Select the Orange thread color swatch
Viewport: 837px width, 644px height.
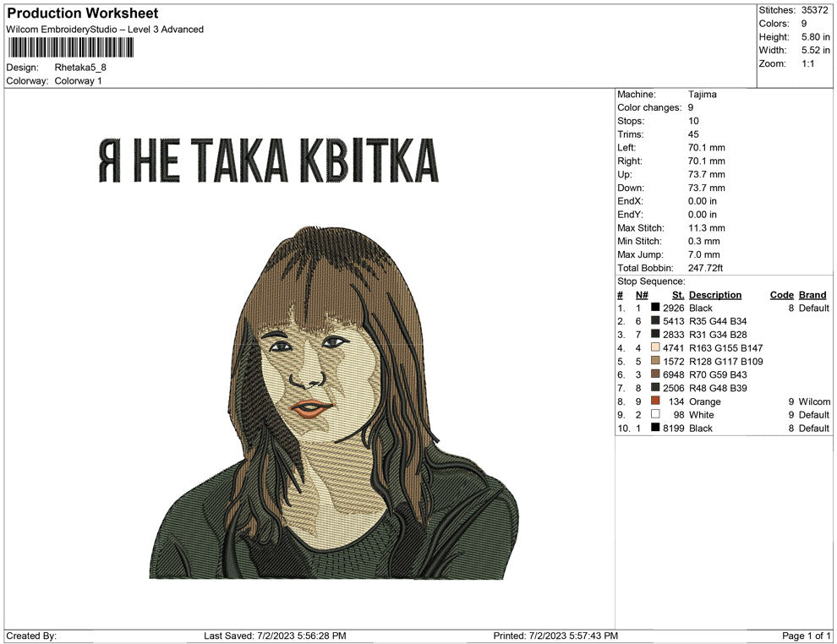tap(655, 401)
